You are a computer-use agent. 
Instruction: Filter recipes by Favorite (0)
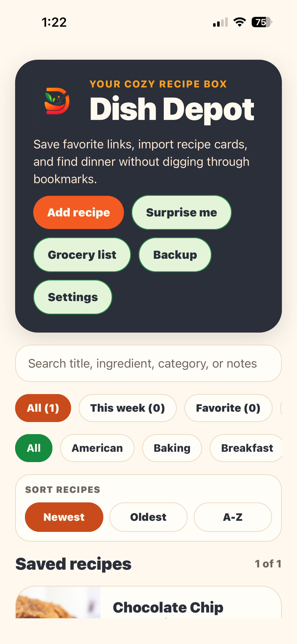[x=228, y=408]
